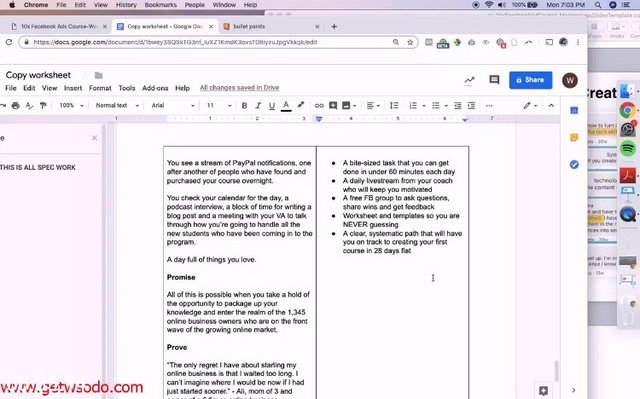Click the Line spacing icon
This screenshot has height=399, width=640.
coord(394,106)
